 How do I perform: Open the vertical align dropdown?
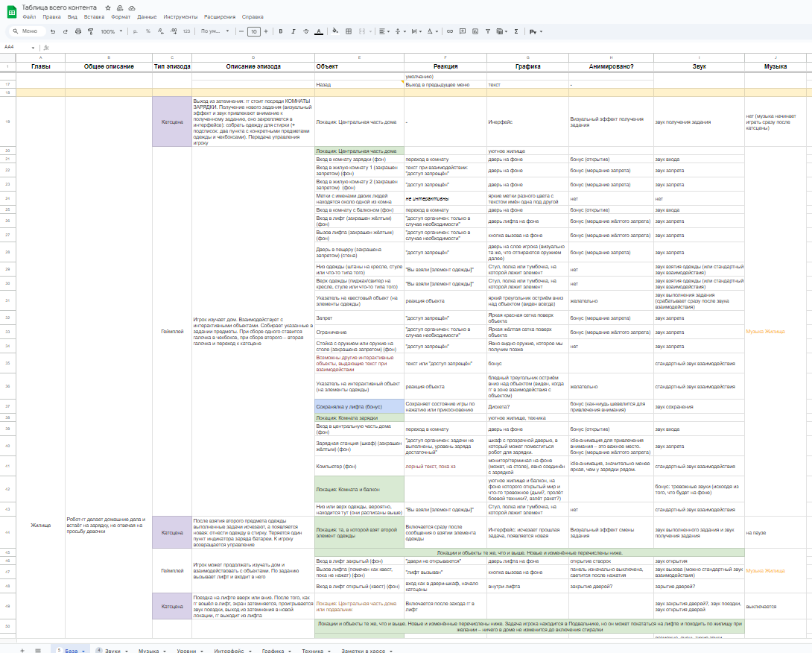click(400, 31)
